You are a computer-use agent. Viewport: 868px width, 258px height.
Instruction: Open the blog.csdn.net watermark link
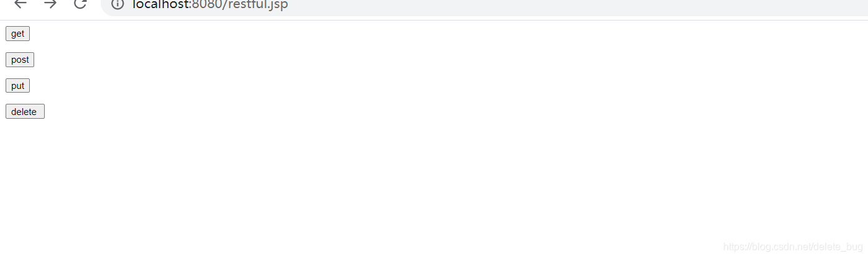[793, 247]
